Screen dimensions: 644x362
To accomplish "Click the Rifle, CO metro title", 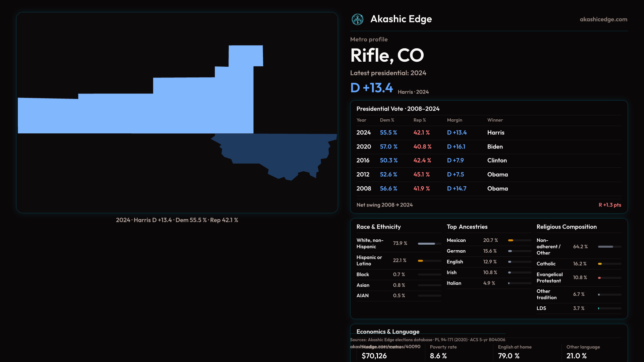I will pyautogui.click(x=387, y=55).
